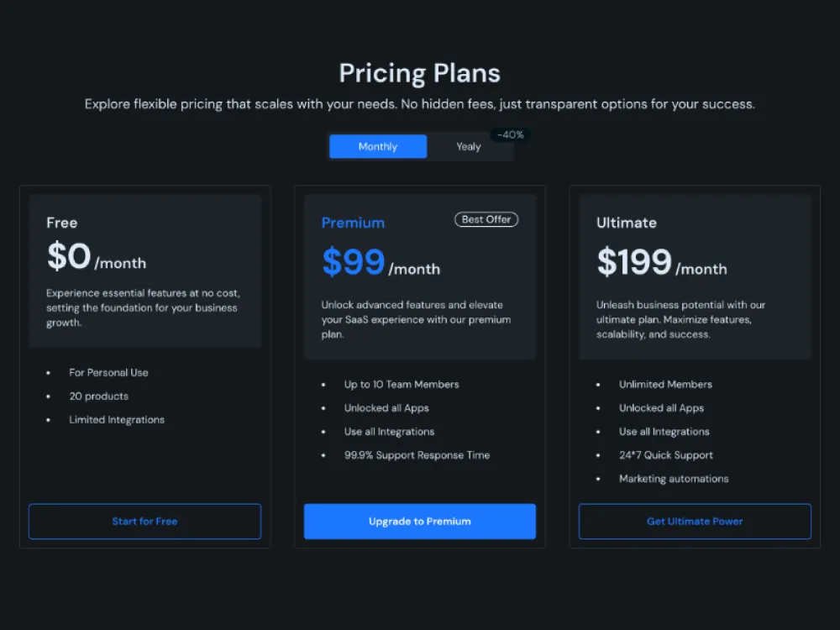Screen dimensions: 840x630
Task: Click the Up to 10 Team Members feature
Action: click(402, 384)
